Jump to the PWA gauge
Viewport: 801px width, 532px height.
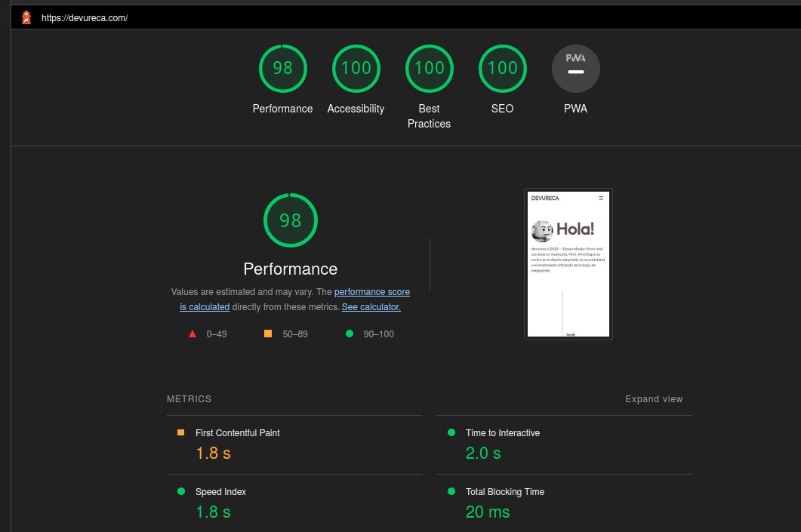pyautogui.click(x=576, y=69)
